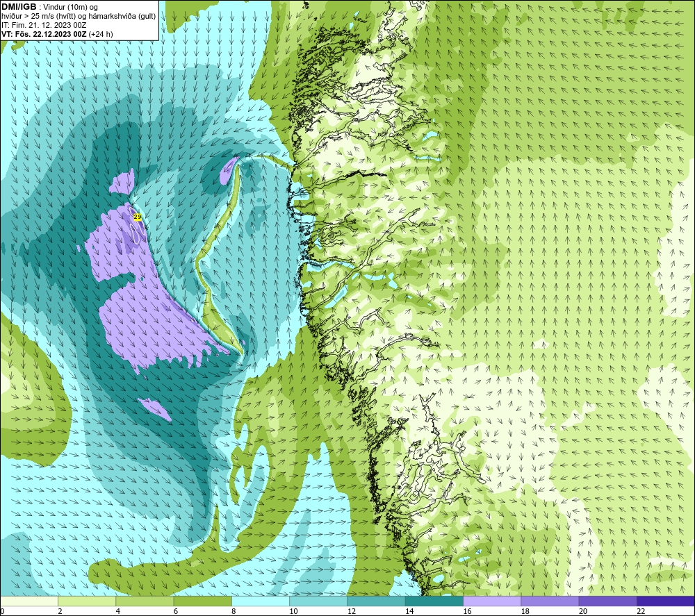The image size is (695, 616).
Task: Select the teal 12–14 m/s legend swatch
Action: tap(376, 601)
